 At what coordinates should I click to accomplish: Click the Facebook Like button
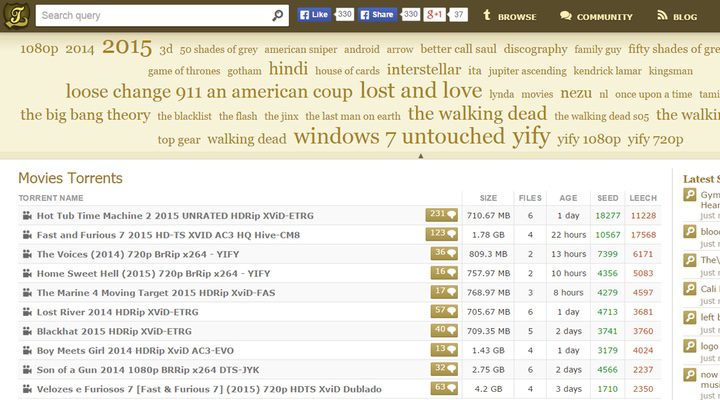[314, 15]
